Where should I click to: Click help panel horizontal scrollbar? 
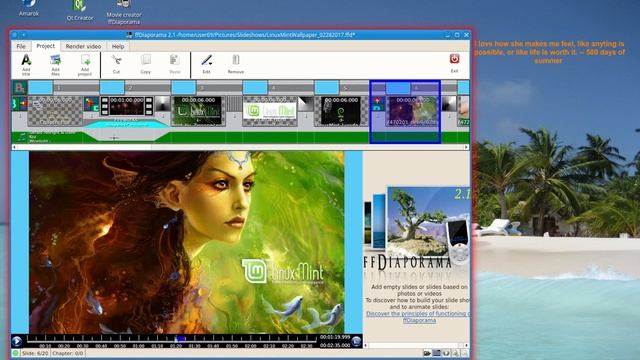click(x=416, y=345)
